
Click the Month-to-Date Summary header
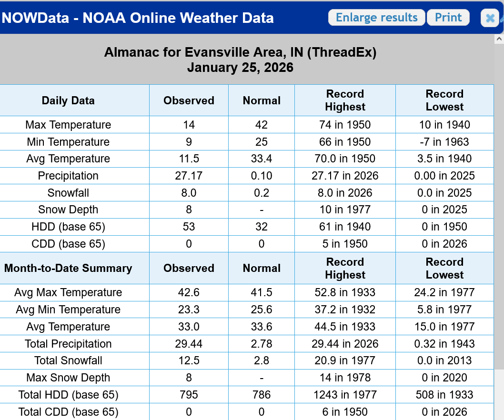[x=68, y=268]
